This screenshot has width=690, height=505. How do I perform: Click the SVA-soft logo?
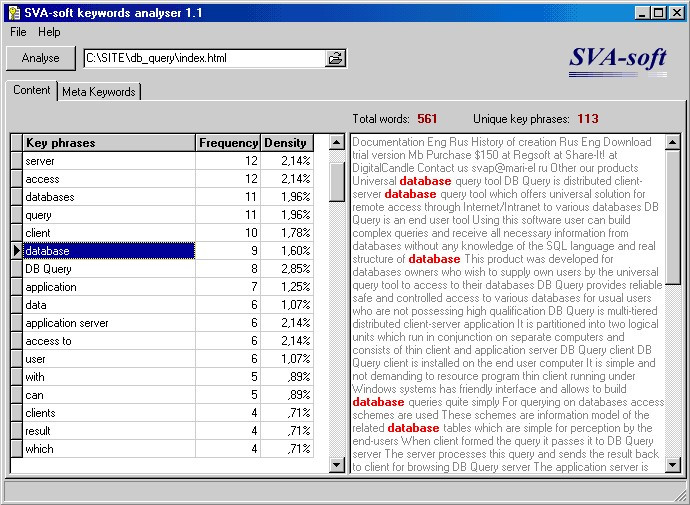[x=618, y=62]
